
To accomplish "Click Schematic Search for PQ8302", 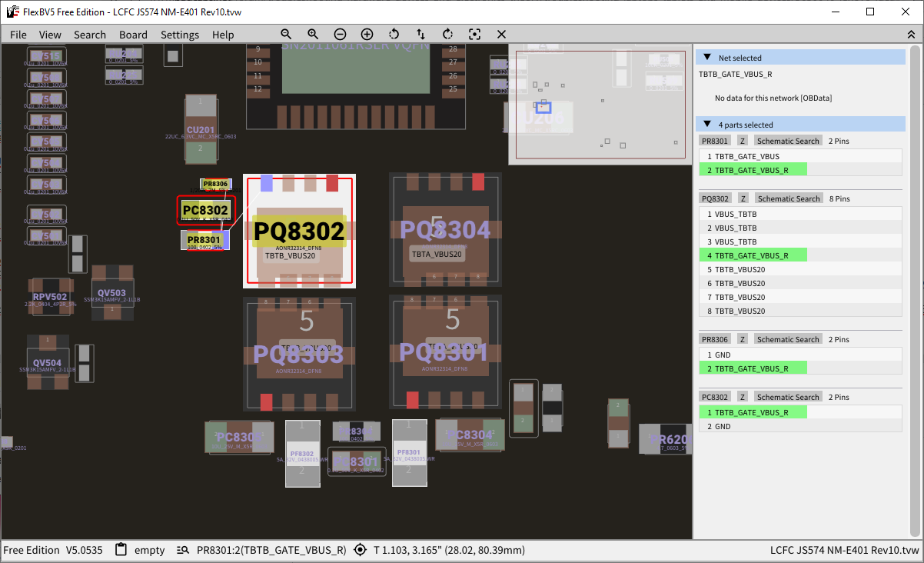I will (x=788, y=198).
